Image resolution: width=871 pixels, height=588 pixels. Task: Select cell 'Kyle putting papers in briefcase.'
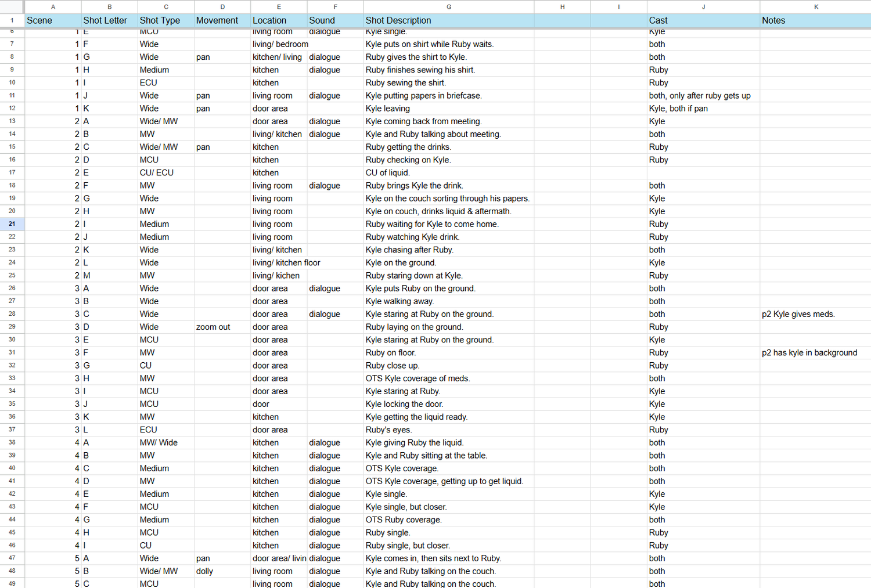point(448,96)
